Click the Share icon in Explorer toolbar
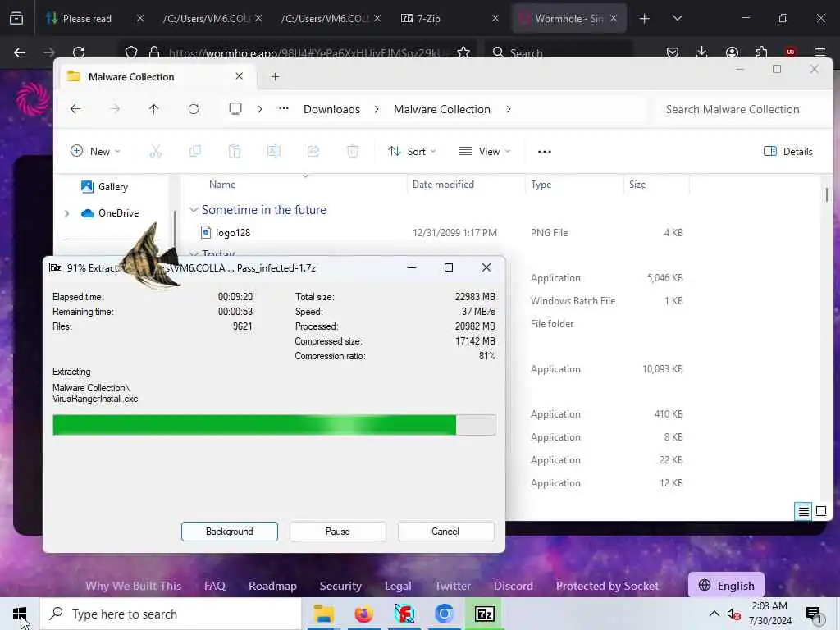Image resolution: width=840 pixels, height=630 pixels. tap(313, 152)
